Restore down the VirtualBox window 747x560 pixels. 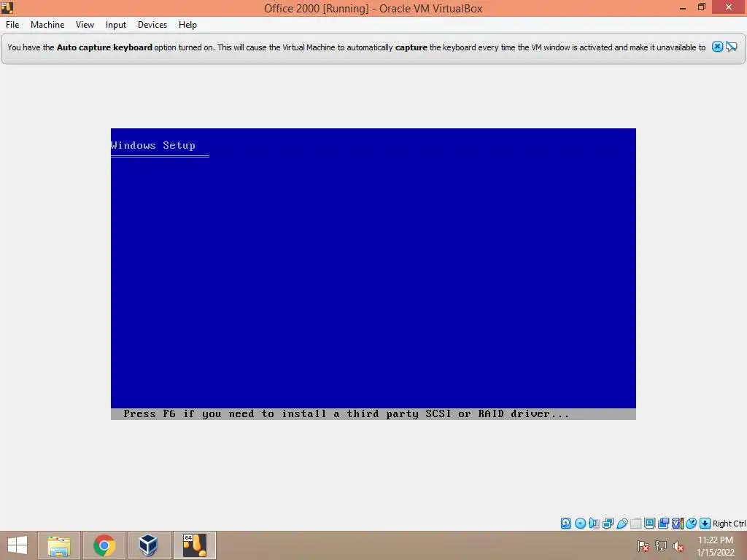[x=702, y=7]
